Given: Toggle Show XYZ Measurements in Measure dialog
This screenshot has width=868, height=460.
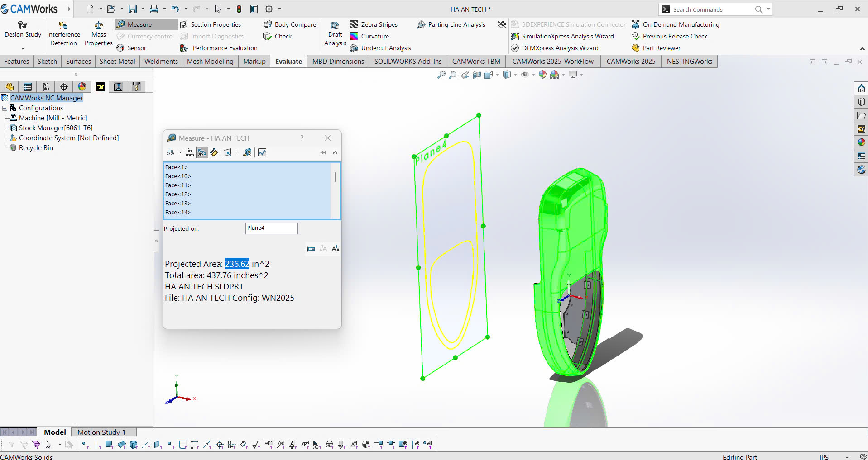Looking at the screenshot, I should 202,153.
